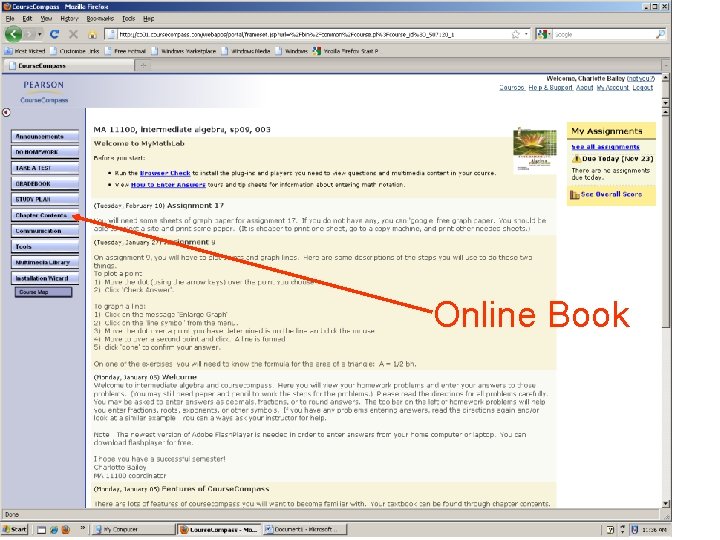Open the Chapter Contents menu button
Screen dimensions: 720x540
coord(45,215)
